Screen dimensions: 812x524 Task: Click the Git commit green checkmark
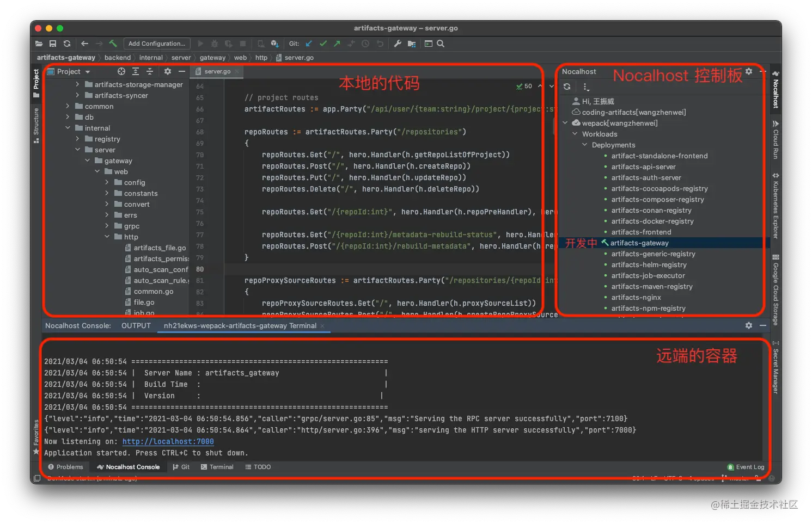(323, 44)
